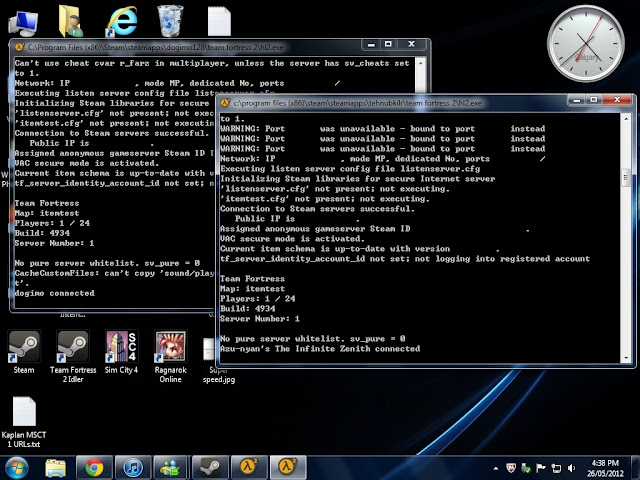
Task: Show hidden tray icons arrow
Action: 496,468
